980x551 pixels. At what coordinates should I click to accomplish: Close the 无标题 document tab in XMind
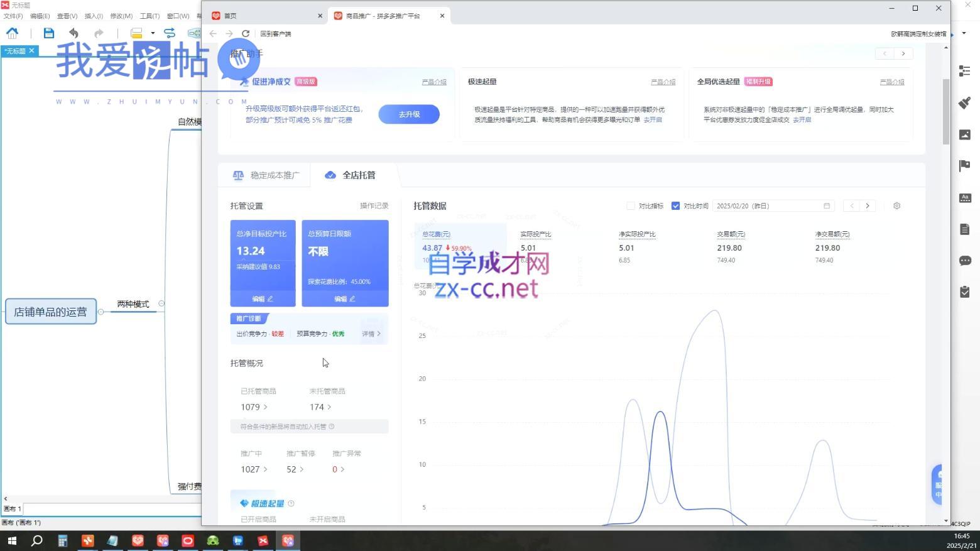(31, 50)
